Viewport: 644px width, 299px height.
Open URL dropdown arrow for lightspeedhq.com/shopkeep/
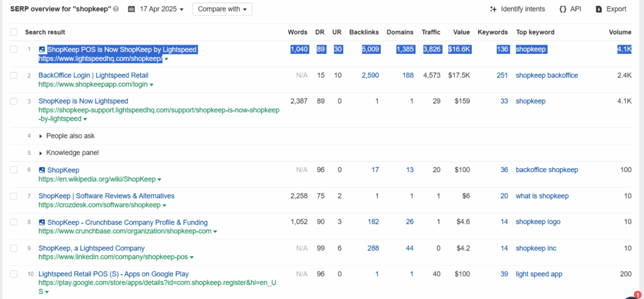coord(166,60)
